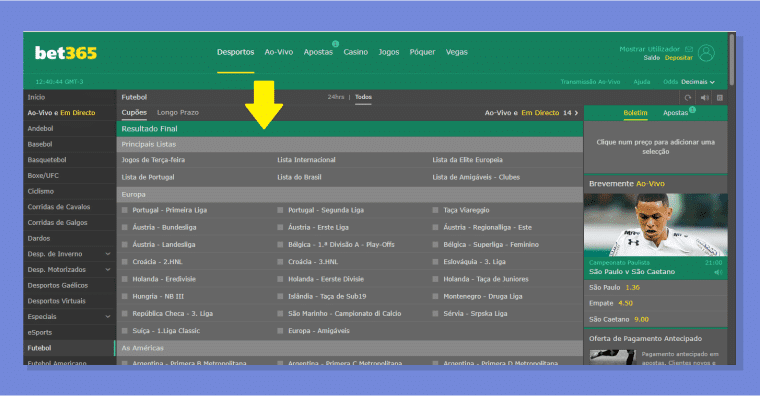Click the green badge on top-menu Apostas
The height and width of the screenshot is (396, 760).
(335, 44)
